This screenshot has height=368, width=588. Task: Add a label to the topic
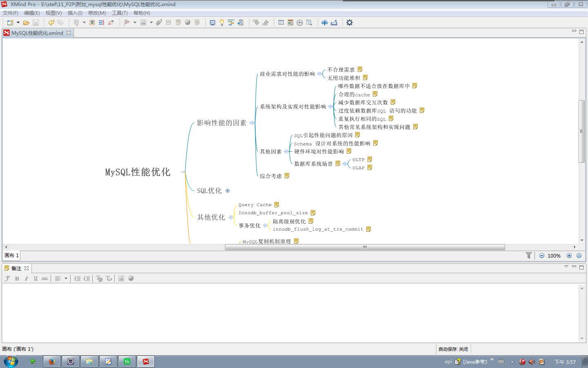[168, 22]
